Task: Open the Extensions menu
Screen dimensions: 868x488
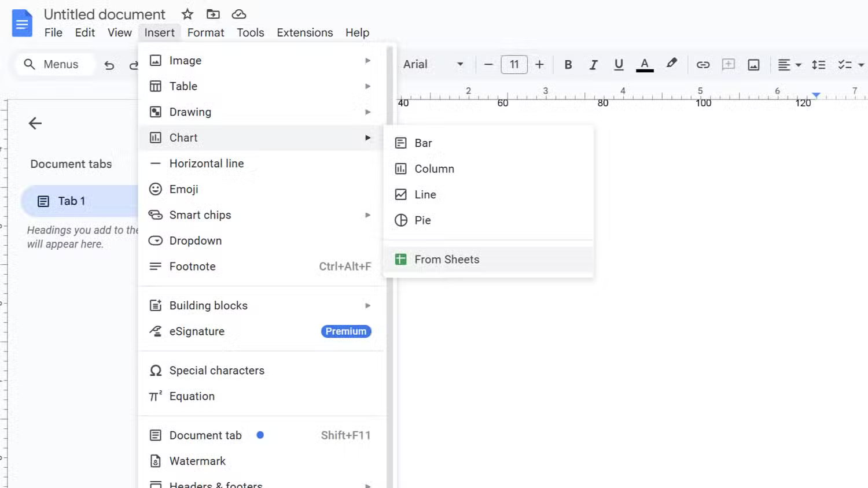Action: coord(304,32)
